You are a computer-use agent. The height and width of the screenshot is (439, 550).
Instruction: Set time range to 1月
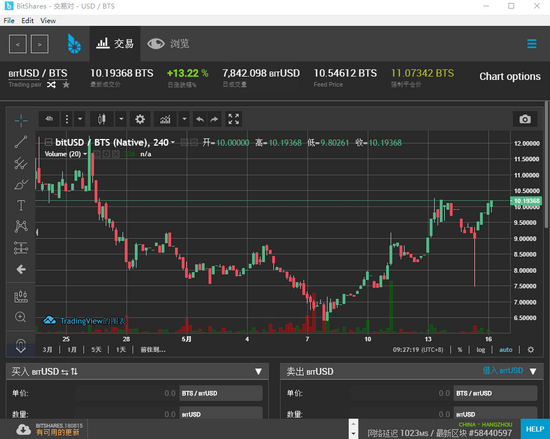pyautogui.click(x=72, y=350)
